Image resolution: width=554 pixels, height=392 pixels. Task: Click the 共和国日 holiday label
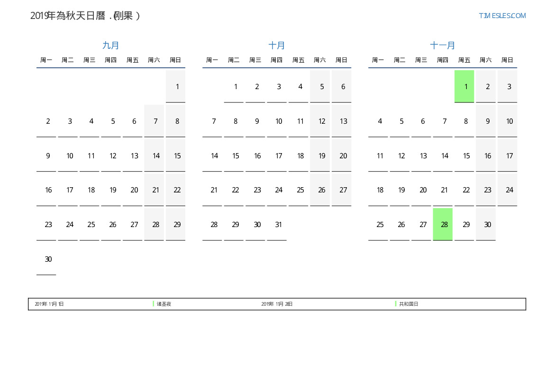coord(409,304)
